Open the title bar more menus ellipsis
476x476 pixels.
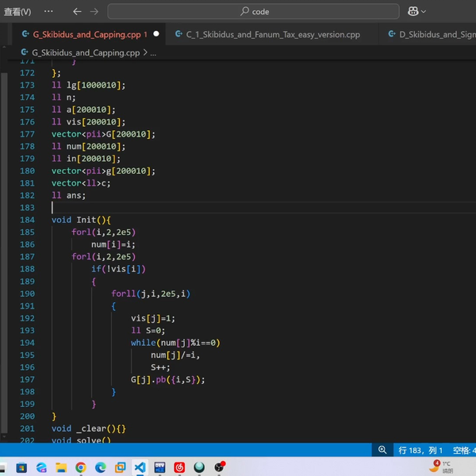[x=49, y=12]
